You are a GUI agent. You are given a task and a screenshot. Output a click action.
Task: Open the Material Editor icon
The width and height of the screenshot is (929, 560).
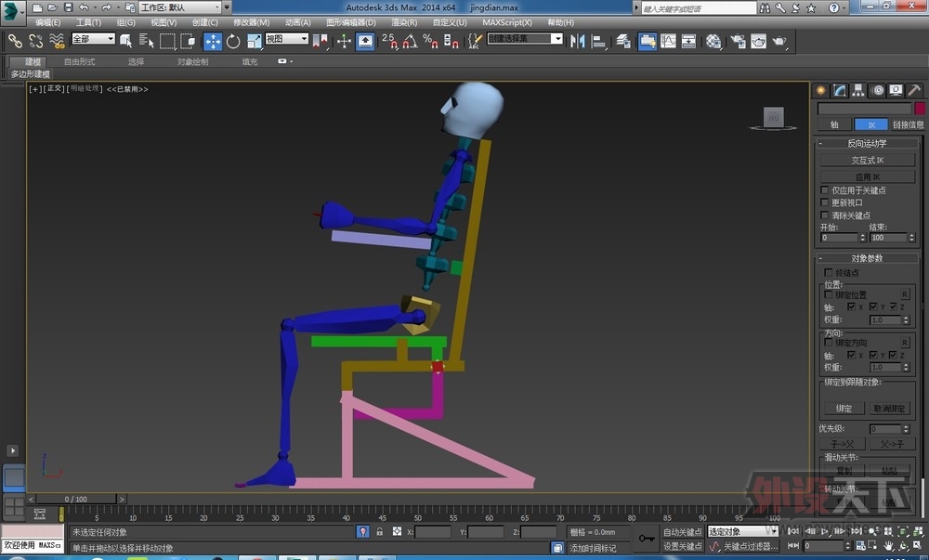point(713,41)
